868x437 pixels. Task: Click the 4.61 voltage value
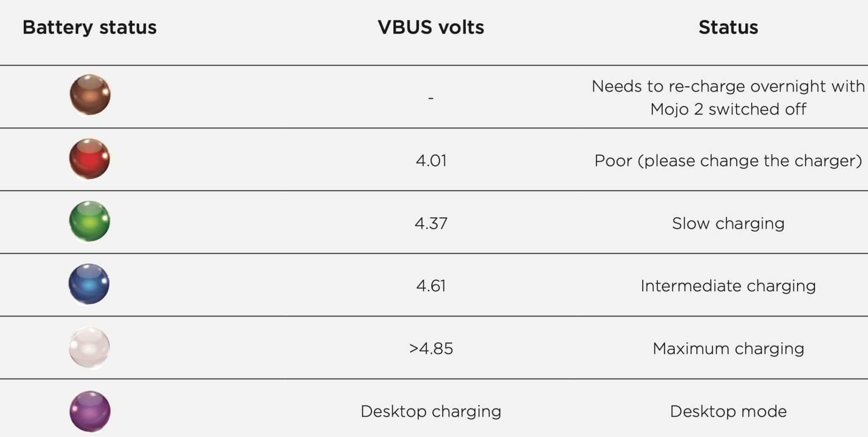(x=431, y=286)
